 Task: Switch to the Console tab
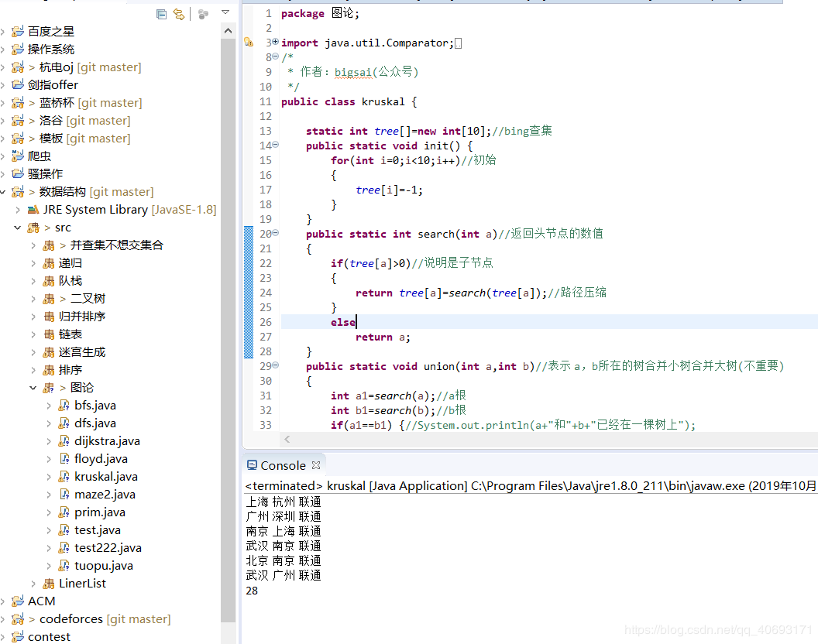[x=284, y=465]
